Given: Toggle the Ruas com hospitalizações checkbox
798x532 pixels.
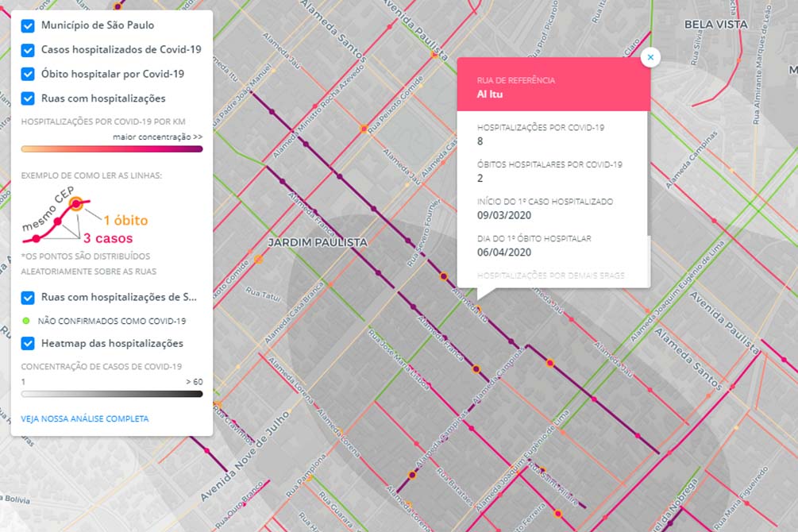Looking at the screenshot, I should (x=28, y=98).
